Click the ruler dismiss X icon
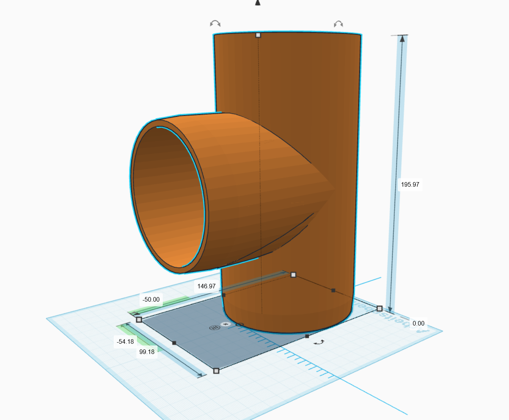The width and height of the screenshot is (509, 420). [226, 324]
